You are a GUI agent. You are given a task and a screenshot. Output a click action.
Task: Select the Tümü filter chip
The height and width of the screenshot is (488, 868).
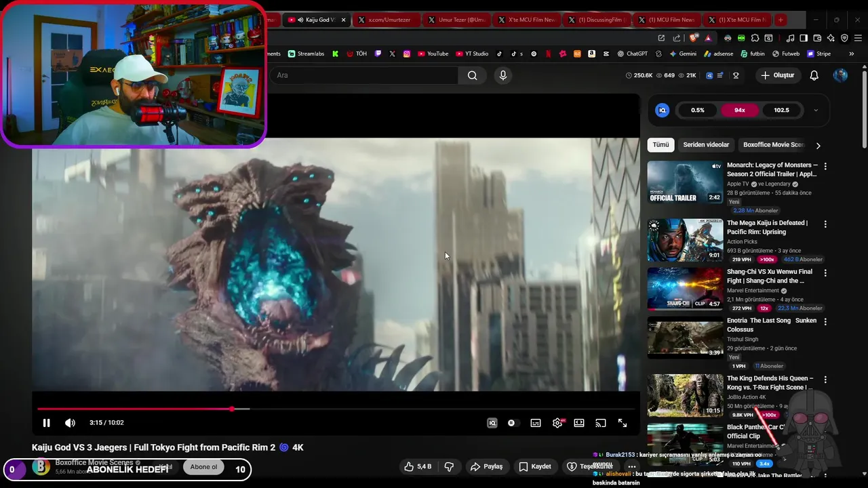coord(661,144)
